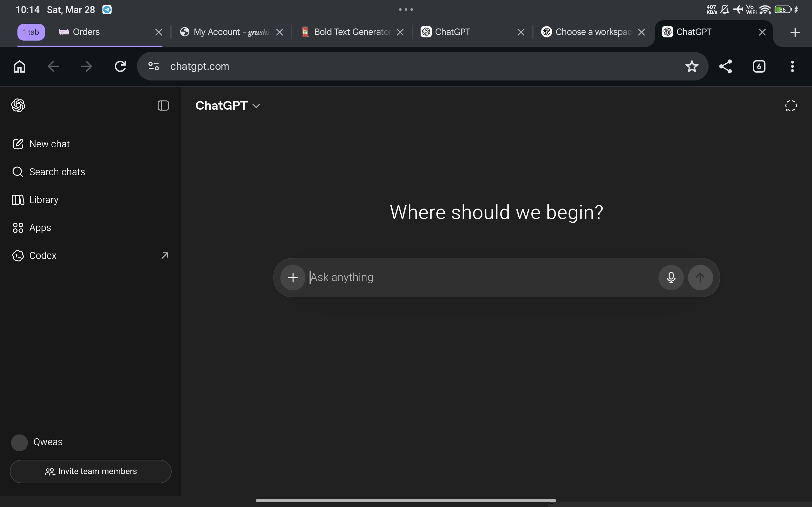Open the Qweas account menu
This screenshot has height=507, width=812.
coord(37,442)
